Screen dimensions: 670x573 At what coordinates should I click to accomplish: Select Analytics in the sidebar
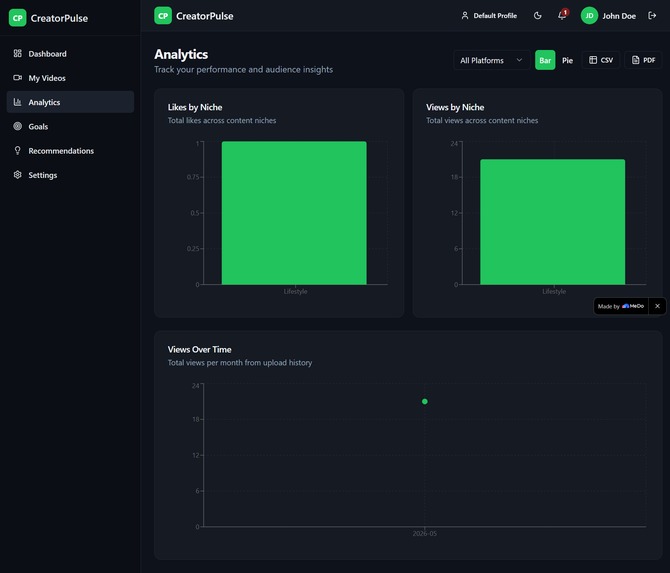71,102
